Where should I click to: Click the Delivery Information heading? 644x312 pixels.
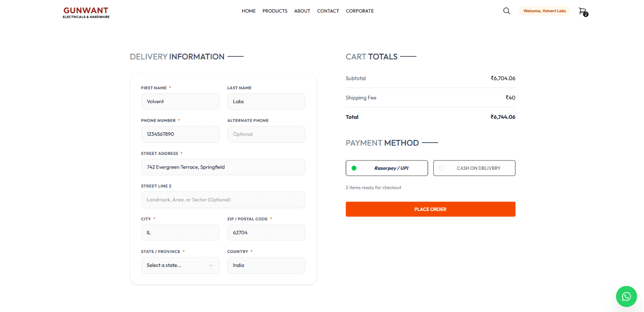coord(177,56)
